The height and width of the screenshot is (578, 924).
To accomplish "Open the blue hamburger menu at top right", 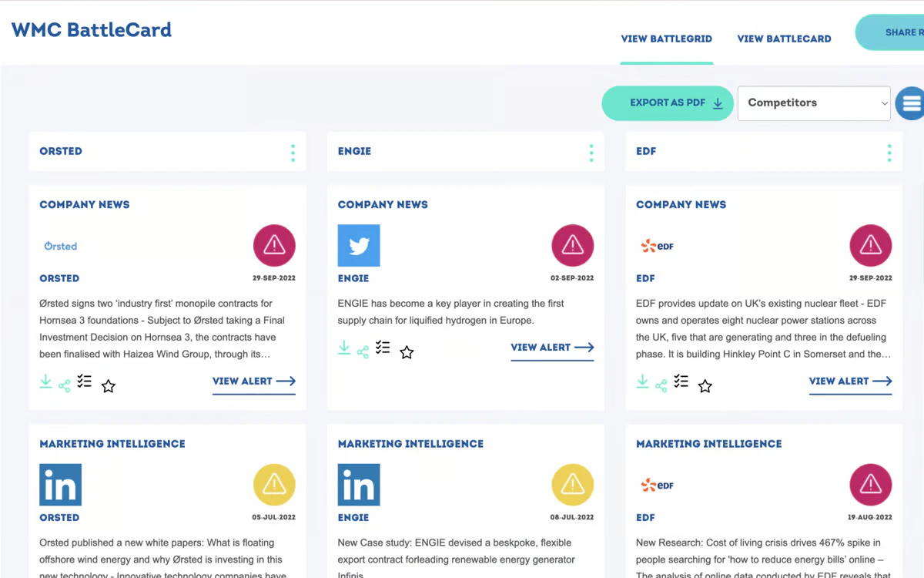I will 912,102.
